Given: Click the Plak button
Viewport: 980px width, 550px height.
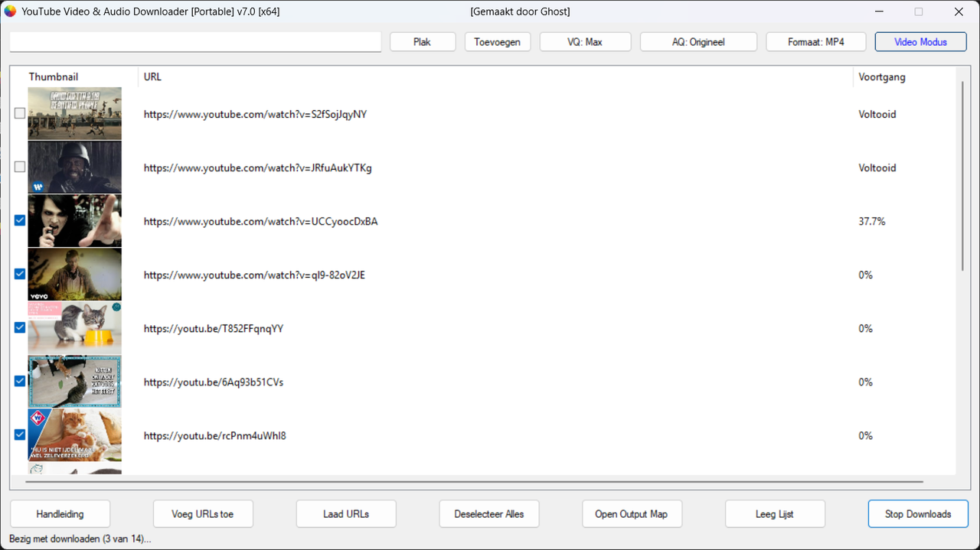Looking at the screenshot, I should (x=423, y=42).
